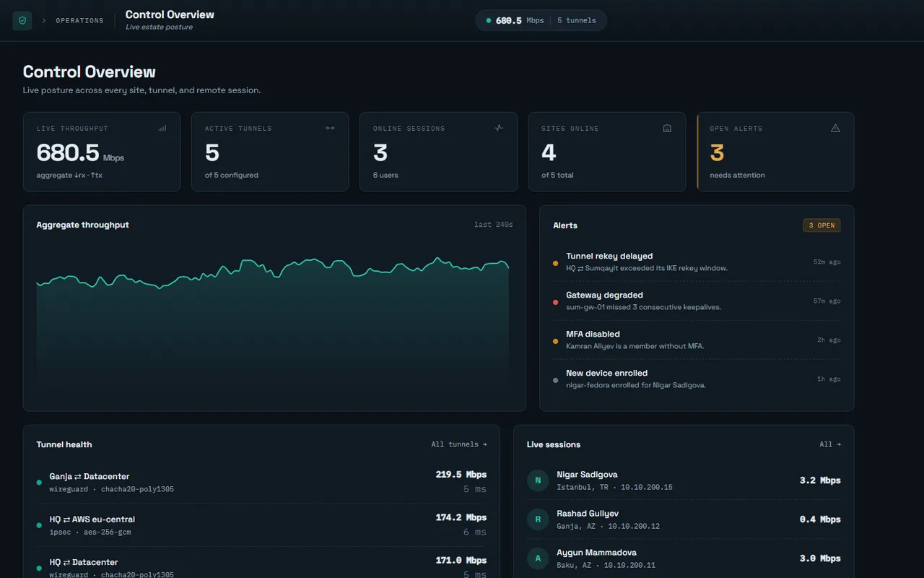Viewport: 924px width, 578px height.
Task: Click the red dot beside Gateway degraded
Action: coord(555,302)
